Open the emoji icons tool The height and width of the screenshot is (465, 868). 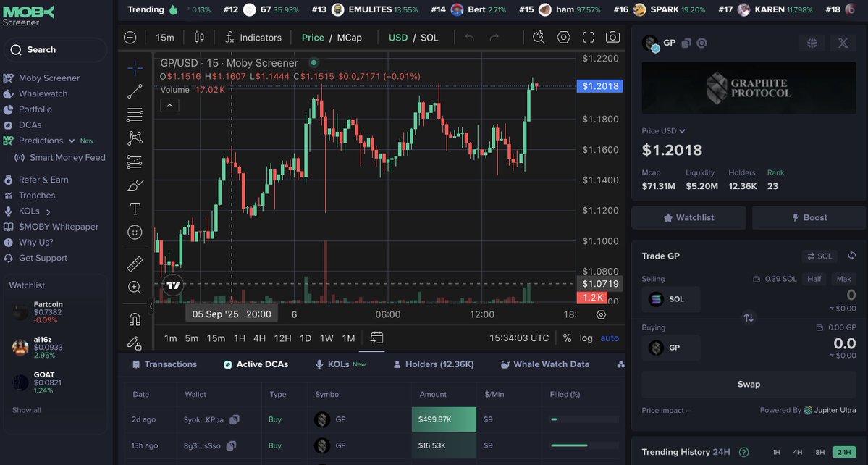[135, 232]
